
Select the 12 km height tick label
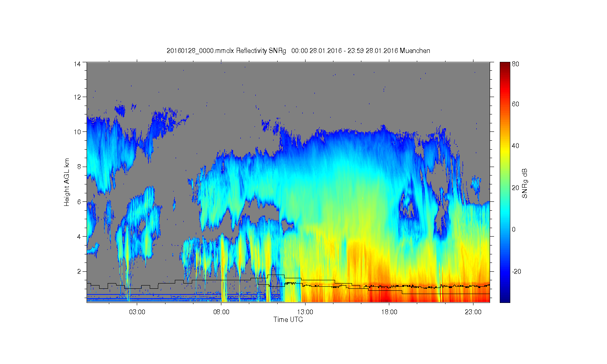[x=77, y=97]
